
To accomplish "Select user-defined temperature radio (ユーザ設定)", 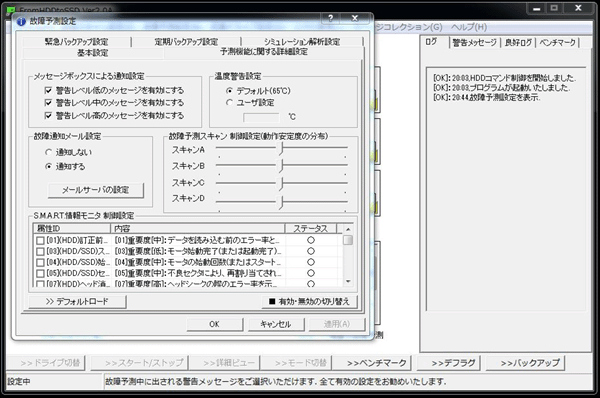I will click(x=230, y=102).
